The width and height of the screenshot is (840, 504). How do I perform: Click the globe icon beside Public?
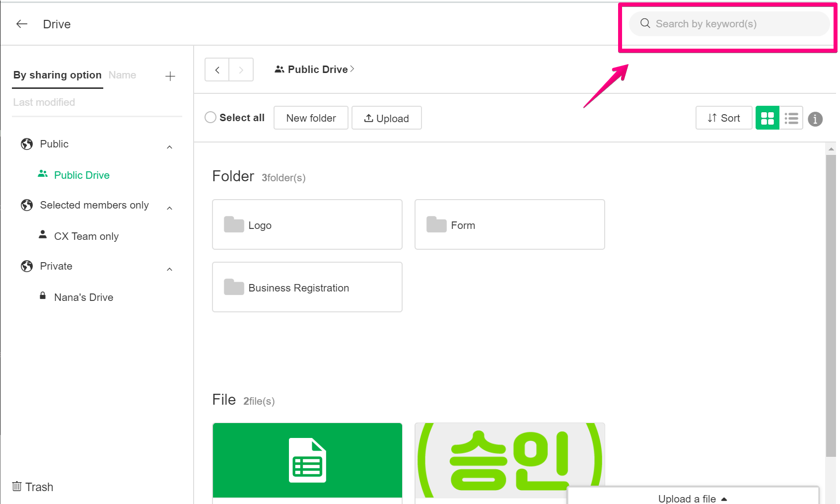point(27,144)
